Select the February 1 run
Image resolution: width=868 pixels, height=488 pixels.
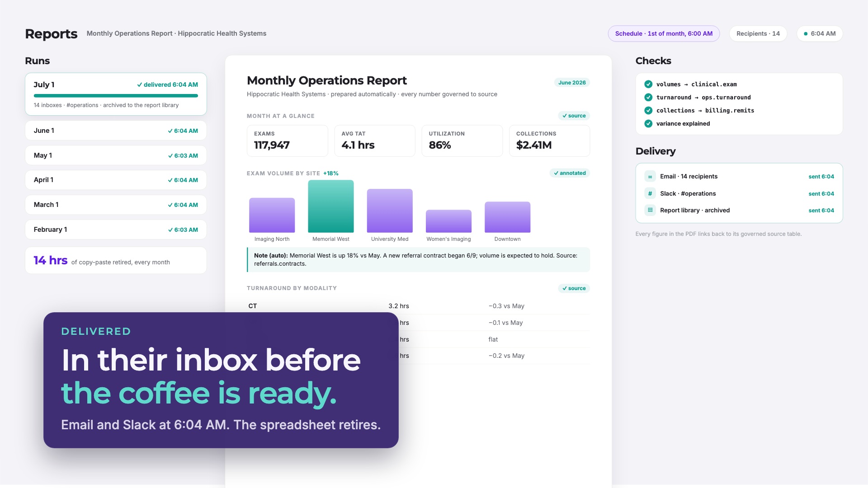click(116, 230)
